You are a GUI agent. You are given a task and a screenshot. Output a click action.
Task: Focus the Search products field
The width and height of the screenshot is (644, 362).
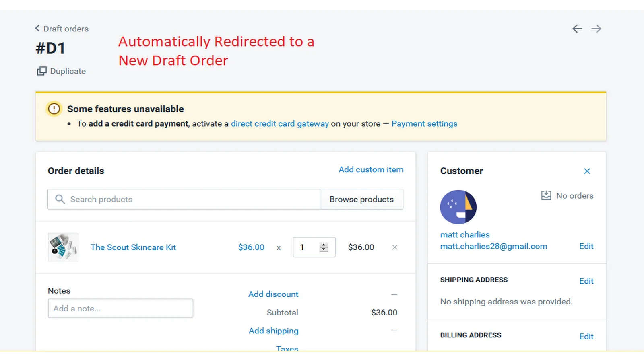tap(184, 199)
